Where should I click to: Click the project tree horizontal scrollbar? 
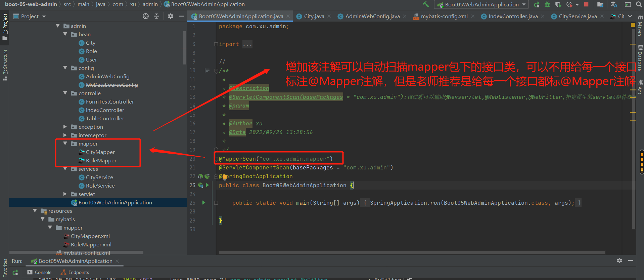click(x=77, y=252)
